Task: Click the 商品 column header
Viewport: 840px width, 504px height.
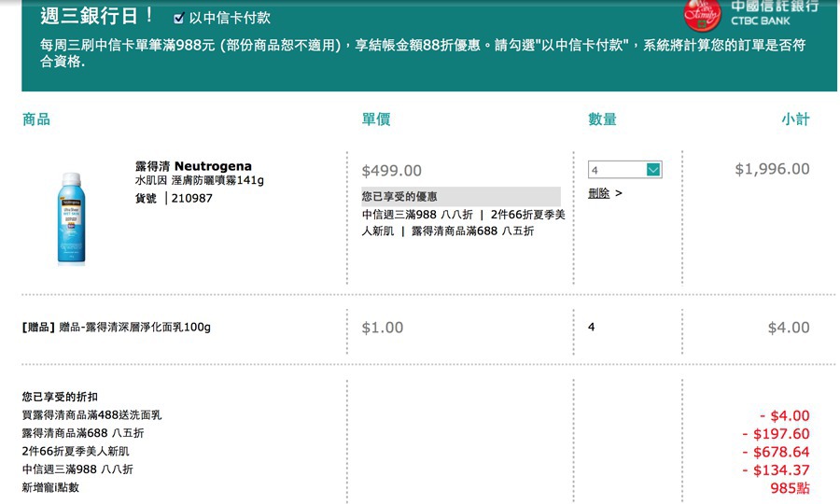Action: [36, 119]
